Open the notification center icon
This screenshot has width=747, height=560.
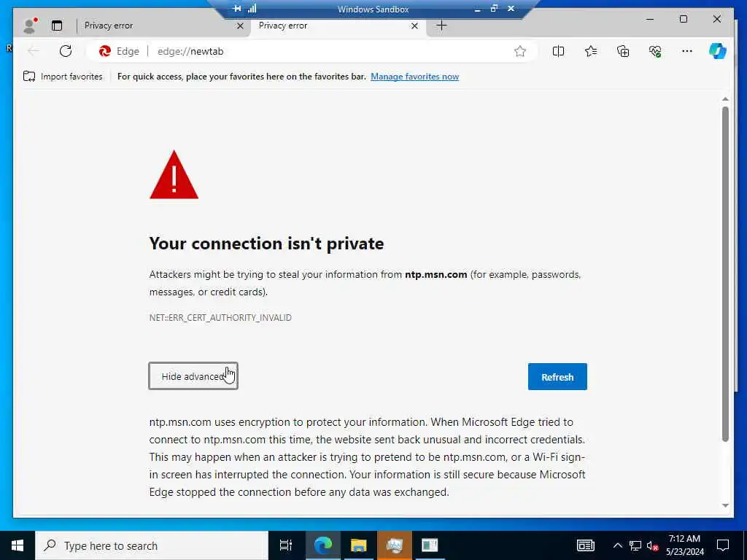723,545
